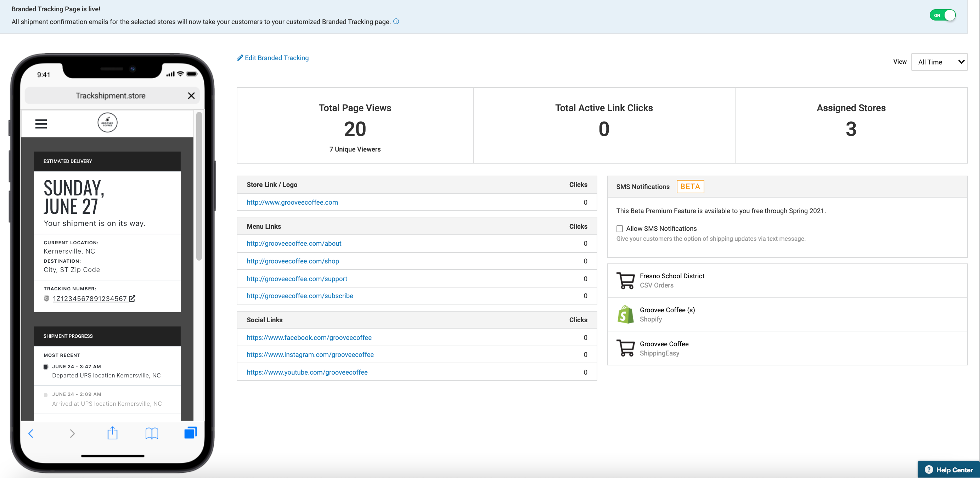Open the Help Center button
The image size is (980, 478).
pyautogui.click(x=948, y=470)
